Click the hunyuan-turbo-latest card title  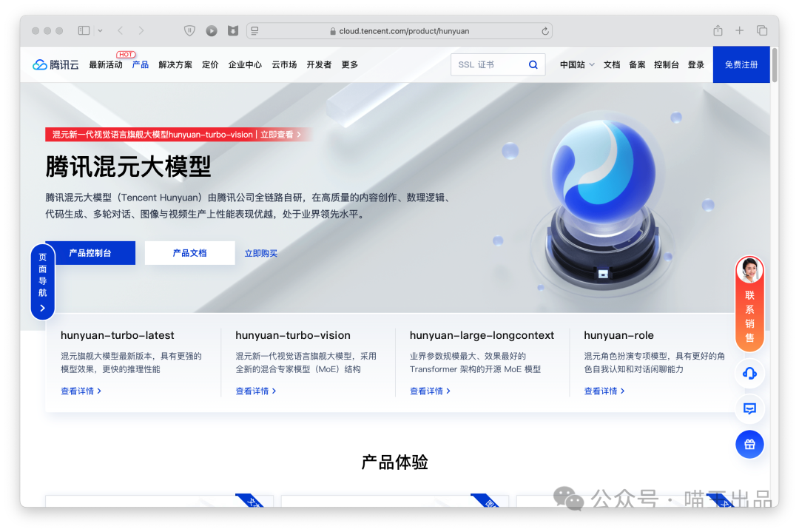click(x=117, y=335)
